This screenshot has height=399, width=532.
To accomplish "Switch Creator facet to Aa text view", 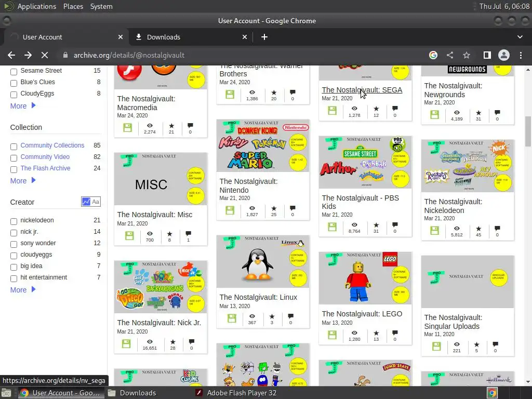I will tap(96, 202).
